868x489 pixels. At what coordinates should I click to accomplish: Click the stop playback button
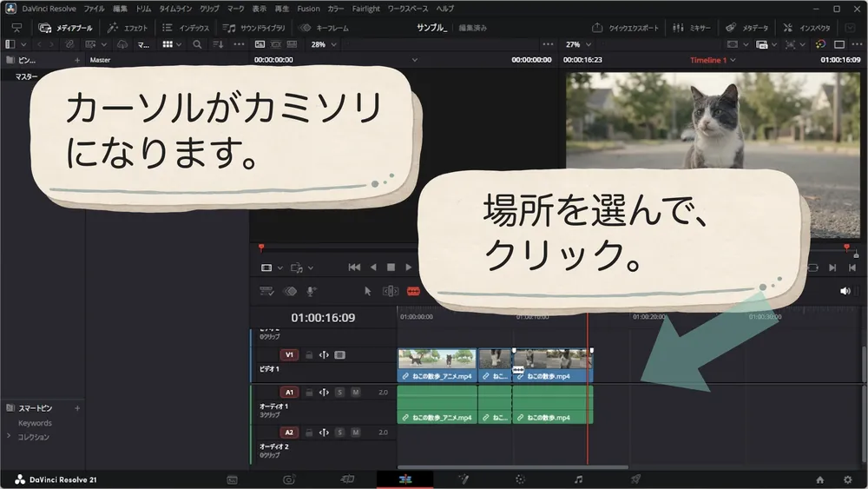(x=391, y=268)
